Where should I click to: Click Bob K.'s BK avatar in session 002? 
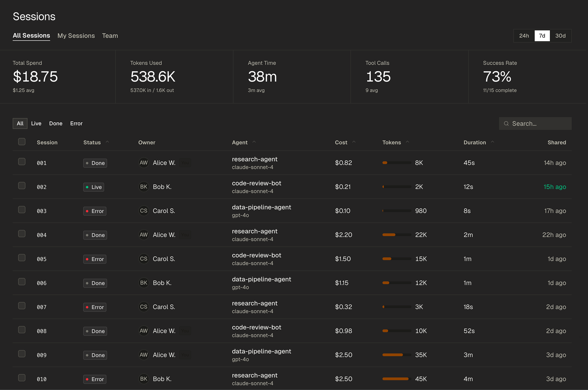(x=144, y=187)
